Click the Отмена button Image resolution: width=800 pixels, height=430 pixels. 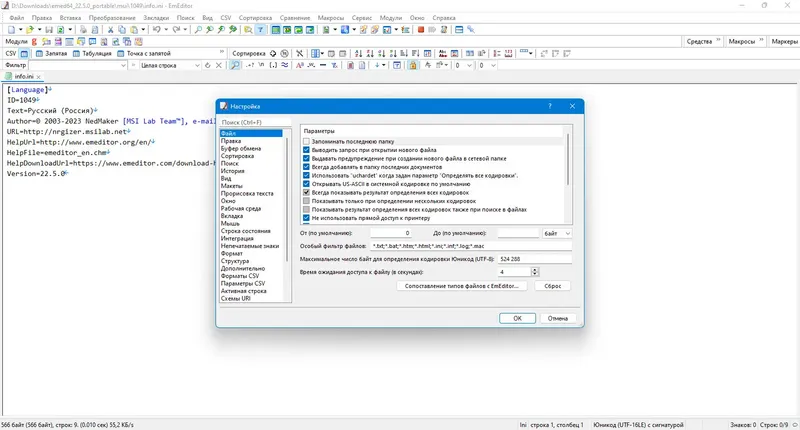coord(558,318)
